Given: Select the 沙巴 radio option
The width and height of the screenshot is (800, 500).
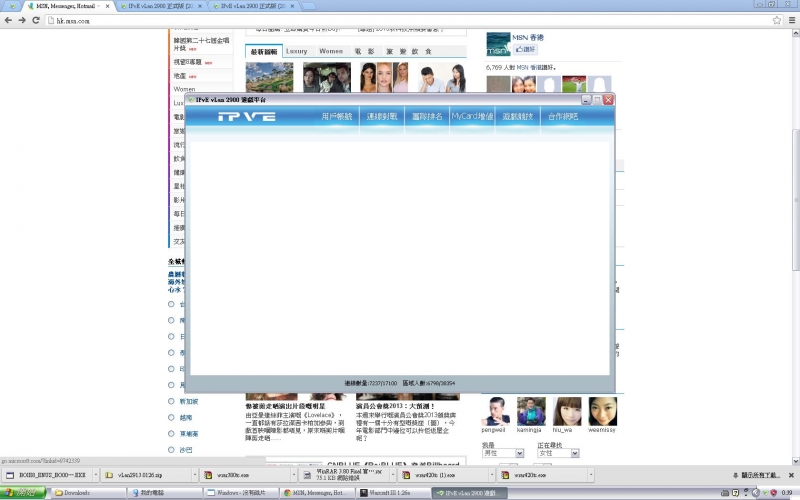Looking at the screenshot, I should coord(171,449).
